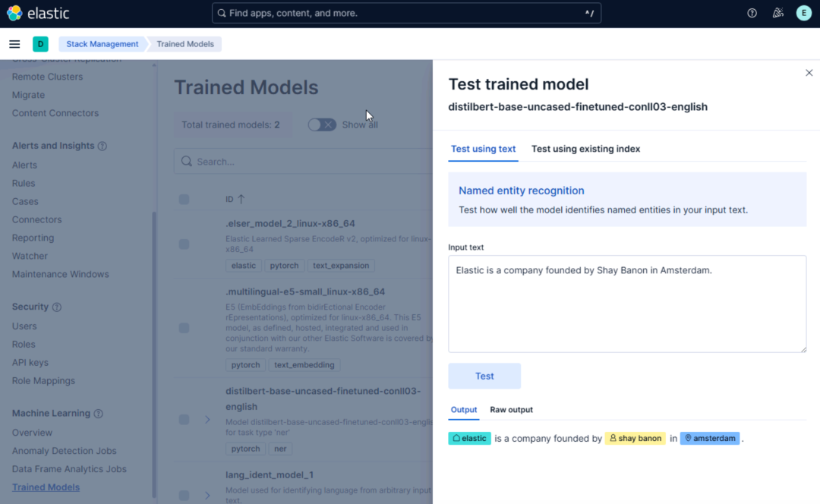The image size is (820, 504).
Task: Go to Stack Management breadcrumb
Action: pos(102,44)
